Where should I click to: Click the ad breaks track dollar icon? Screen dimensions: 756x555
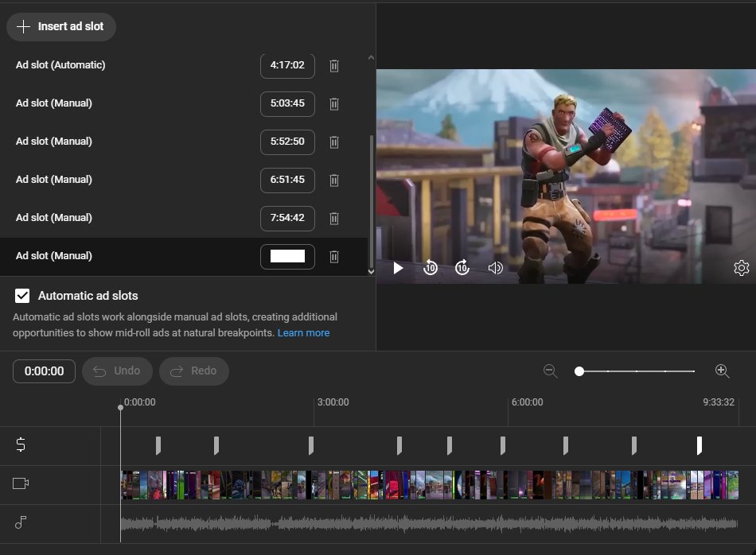pos(21,444)
